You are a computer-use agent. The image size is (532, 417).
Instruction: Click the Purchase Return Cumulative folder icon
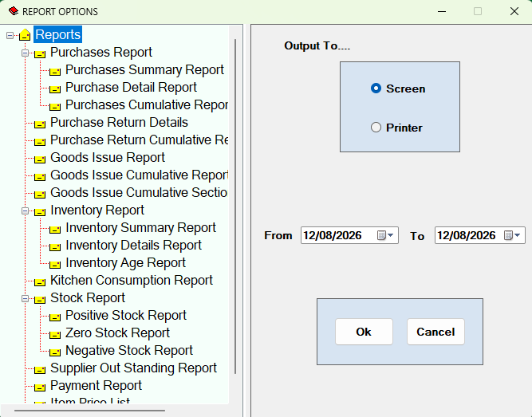click(x=40, y=141)
